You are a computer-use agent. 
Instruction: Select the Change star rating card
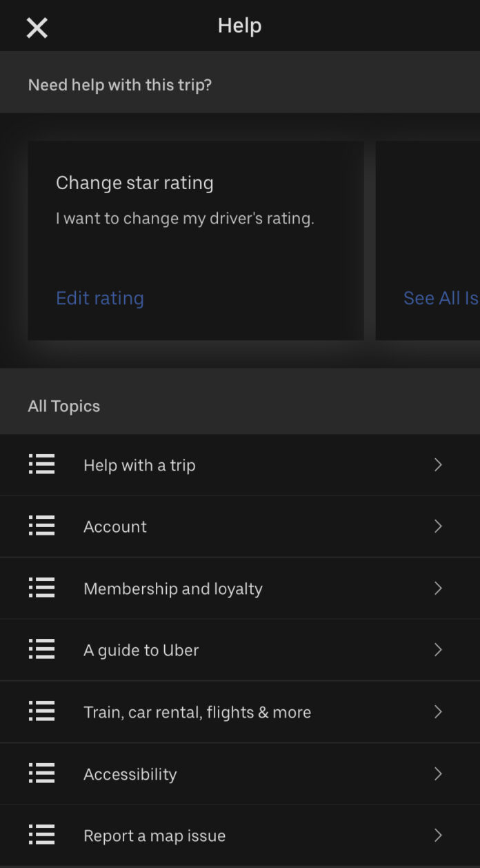coord(195,240)
